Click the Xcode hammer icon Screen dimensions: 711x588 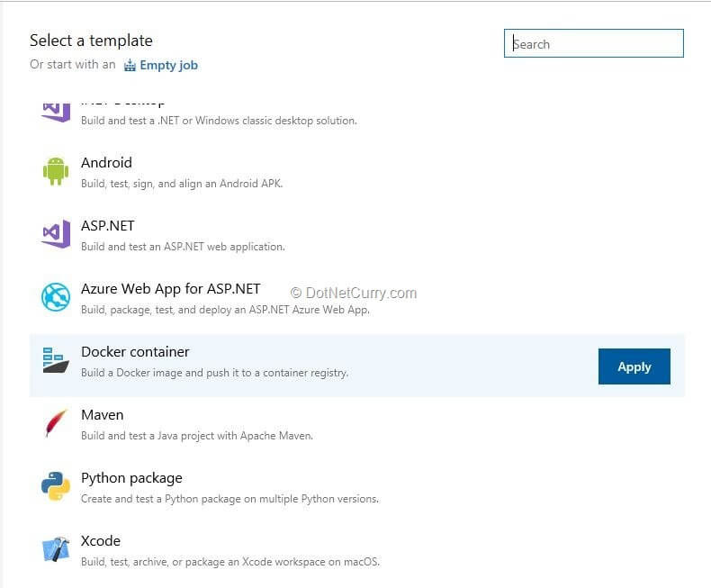56,549
